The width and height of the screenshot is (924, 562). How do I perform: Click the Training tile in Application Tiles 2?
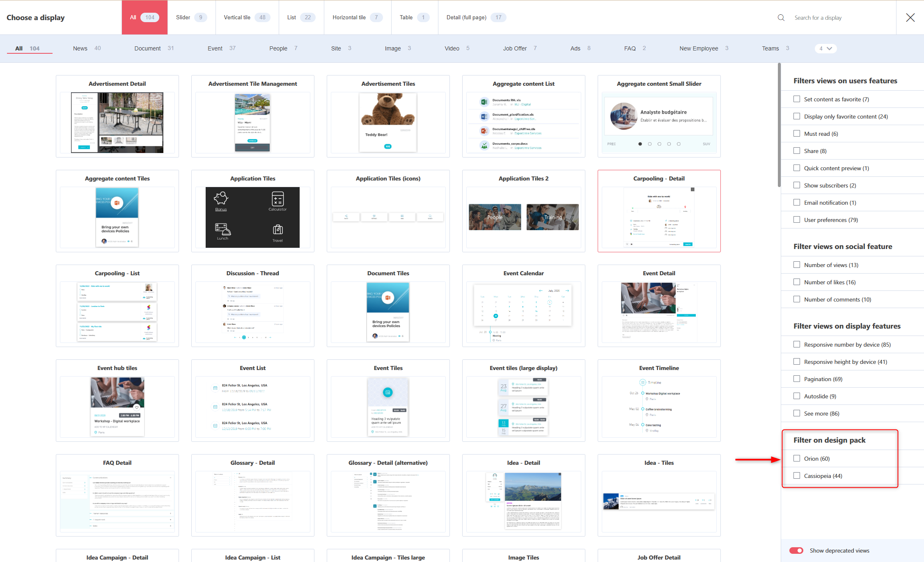553,217
